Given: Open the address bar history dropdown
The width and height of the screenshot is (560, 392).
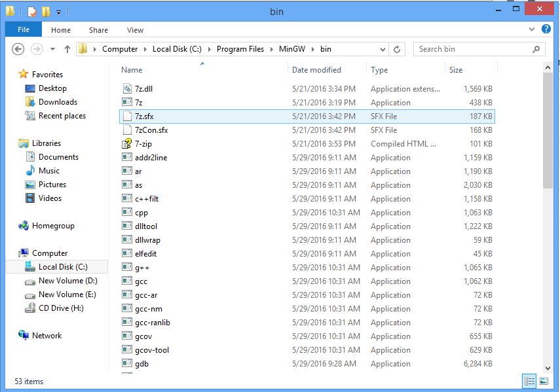Looking at the screenshot, I should point(383,49).
